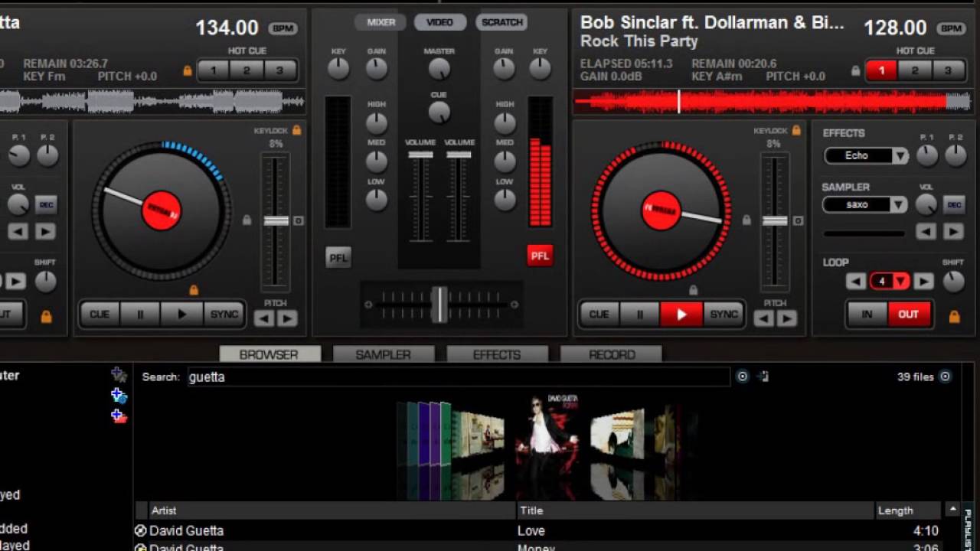Click the left deck loop right arrow
Screen dimensions: 980x551
point(16,282)
